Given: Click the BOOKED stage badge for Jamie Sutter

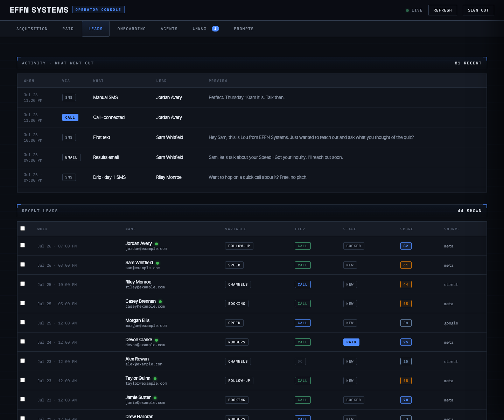Looking at the screenshot, I should point(353,400).
